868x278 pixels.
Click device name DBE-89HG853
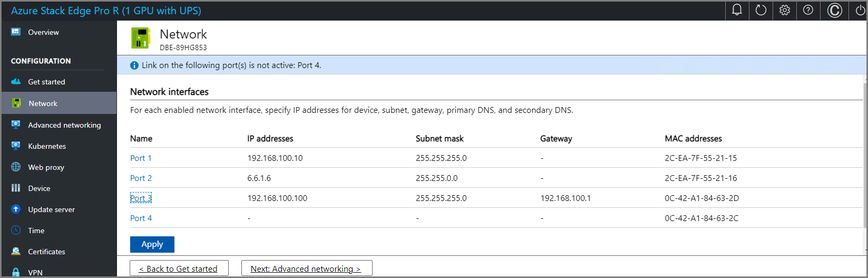coord(183,47)
